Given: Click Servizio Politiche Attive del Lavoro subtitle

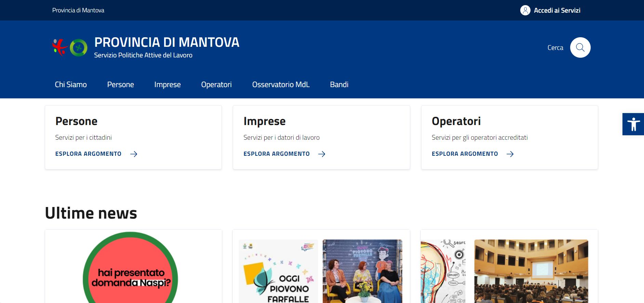Looking at the screenshot, I should coord(143,55).
